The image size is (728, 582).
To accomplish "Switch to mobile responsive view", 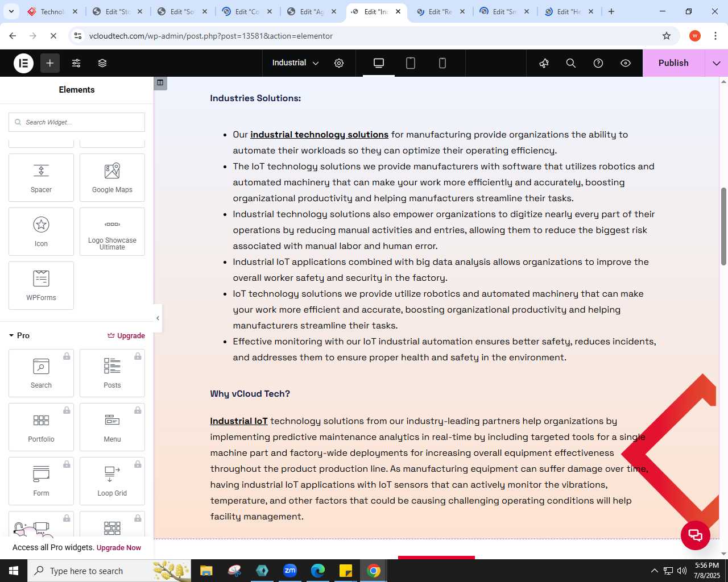I will [x=442, y=63].
